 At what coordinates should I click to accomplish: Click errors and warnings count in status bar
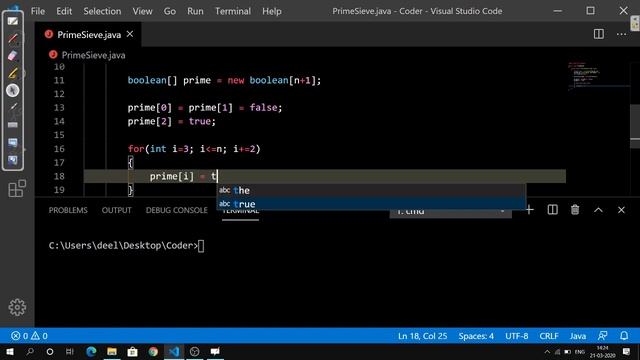(x=29, y=336)
